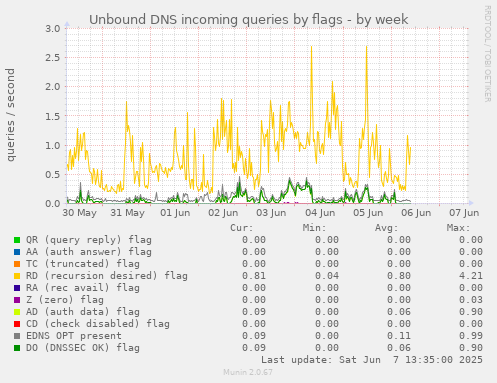Viewport: 497px width, 383px height.
Task: Click the '04 Jun' x-axis label
Action: pos(320,213)
